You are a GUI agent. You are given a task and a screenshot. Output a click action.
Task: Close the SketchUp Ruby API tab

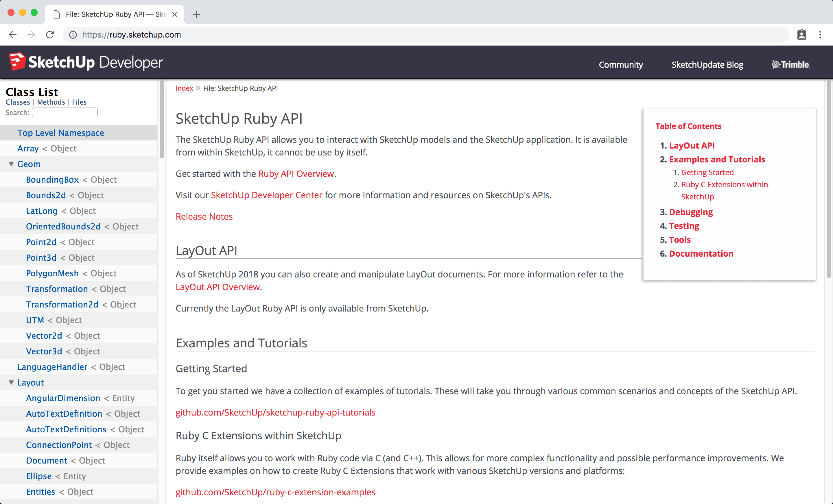174,14
